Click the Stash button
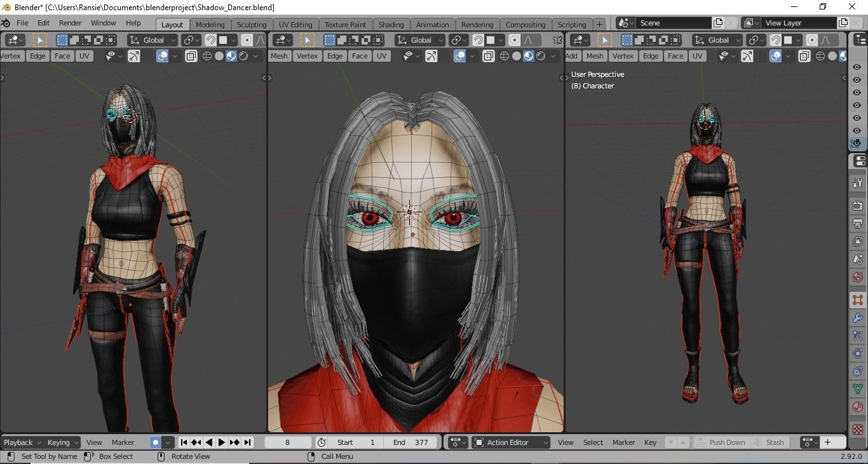The image size is (868, 464). click(x=769, y=442)
